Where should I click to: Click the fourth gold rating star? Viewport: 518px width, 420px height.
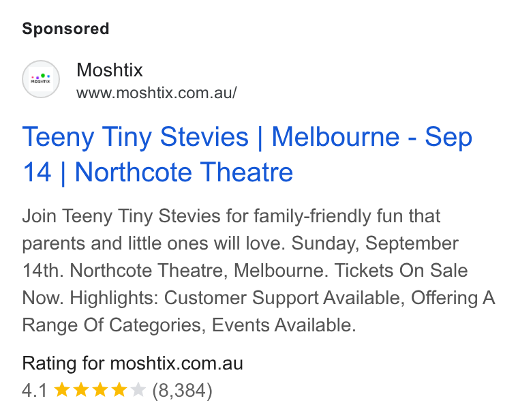(119, 389)
